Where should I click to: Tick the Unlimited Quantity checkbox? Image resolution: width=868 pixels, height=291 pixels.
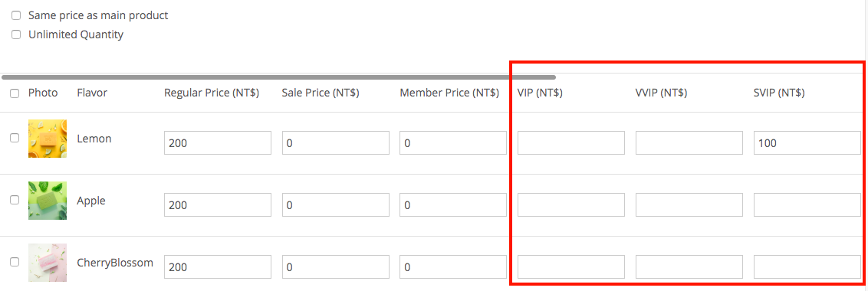coord(16,35)
